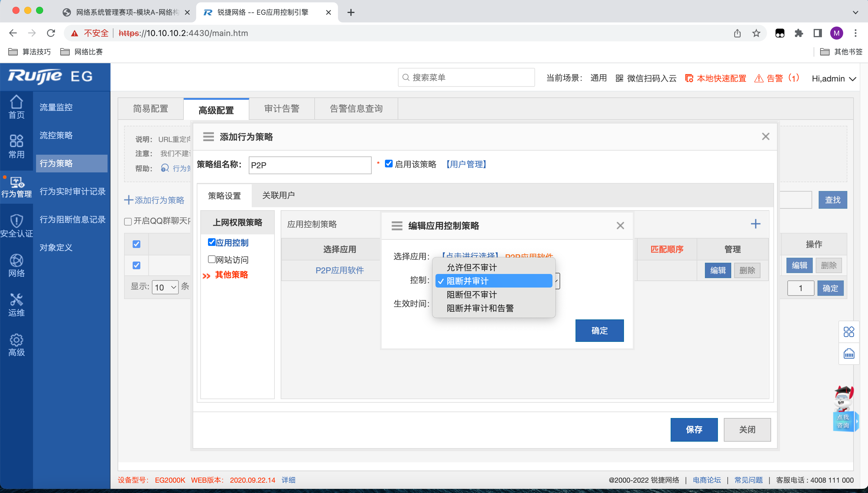Switch to 简易配置 tab
Viewport: 868px width, 493px height.
pyautogui.click(x=150, y=109)
